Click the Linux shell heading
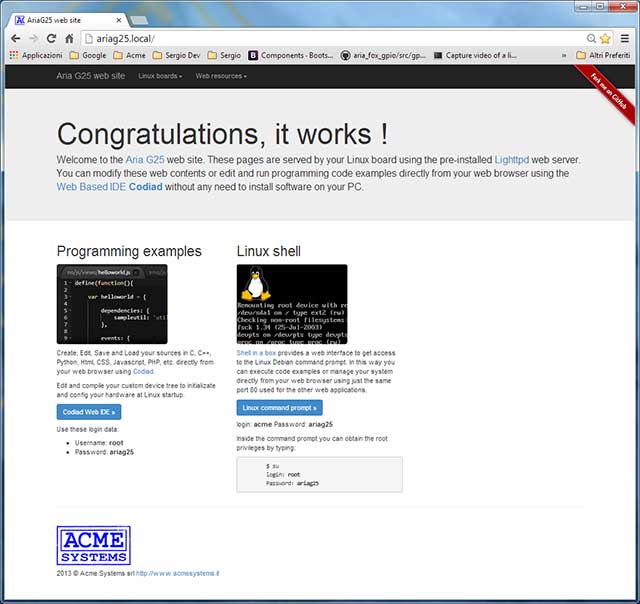This screenshot has height=604, width=640. [x=269, y=251]
